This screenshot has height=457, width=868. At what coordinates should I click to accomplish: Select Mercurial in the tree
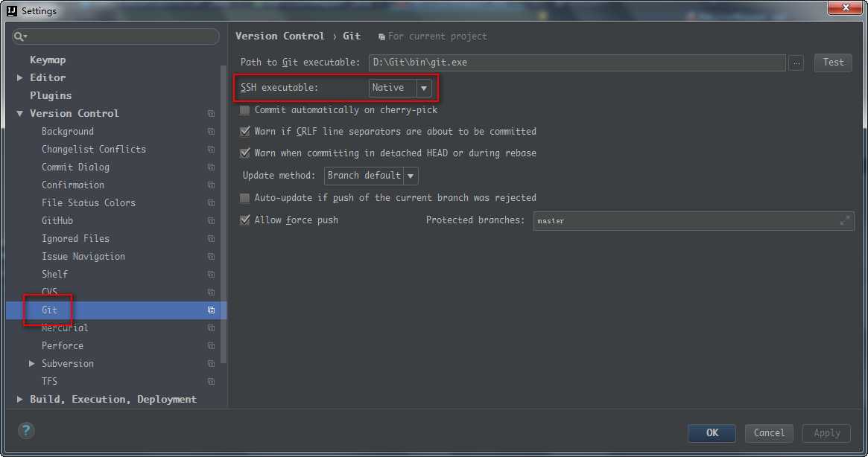(65, 328)
